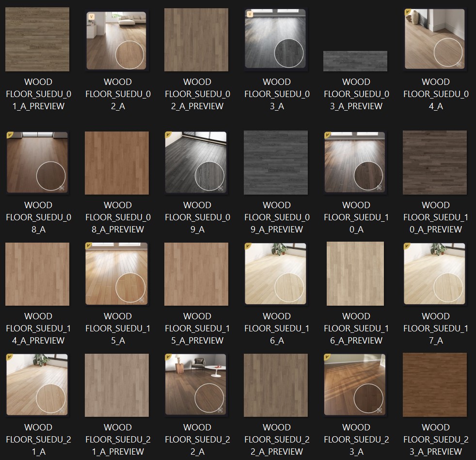
Task: Click the file name WOOD FLOOR_SUEDU_10_A
Action: (x=356, y=217)
